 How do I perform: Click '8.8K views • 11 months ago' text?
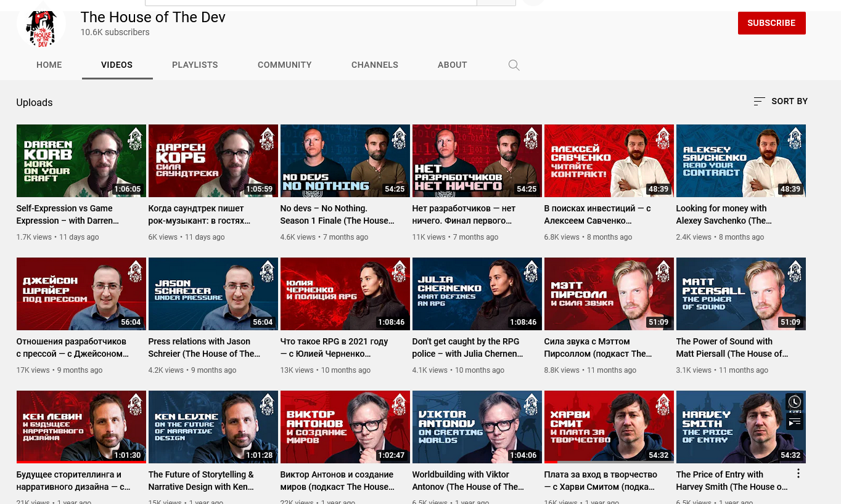pyautogui.click(x=590, y=370)
